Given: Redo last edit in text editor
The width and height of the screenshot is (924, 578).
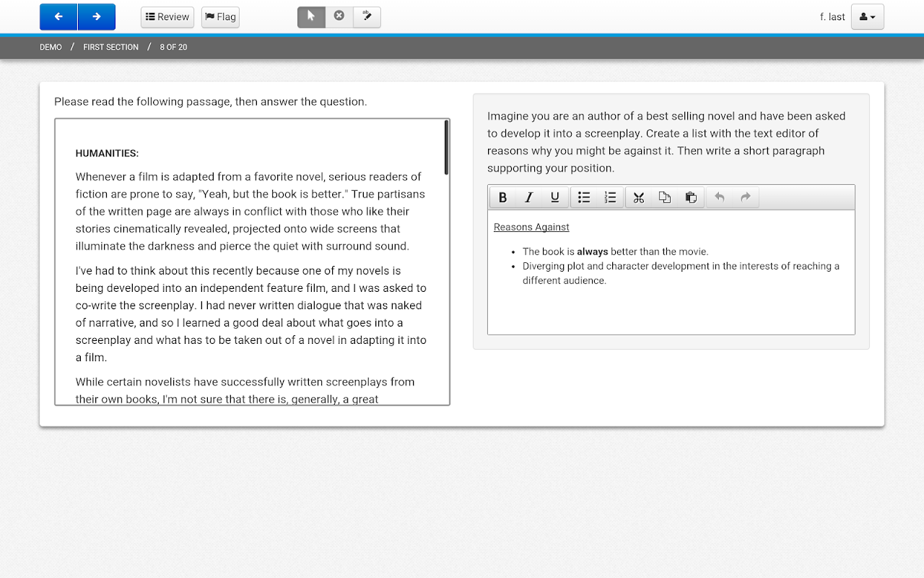Looking at the screenshot, I should (x=746, y=197).
